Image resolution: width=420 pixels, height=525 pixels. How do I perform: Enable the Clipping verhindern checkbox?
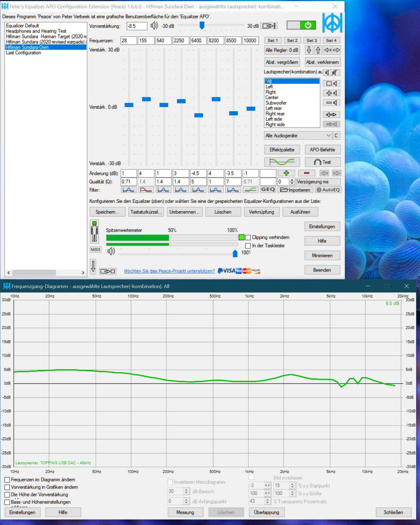(248, 237)
